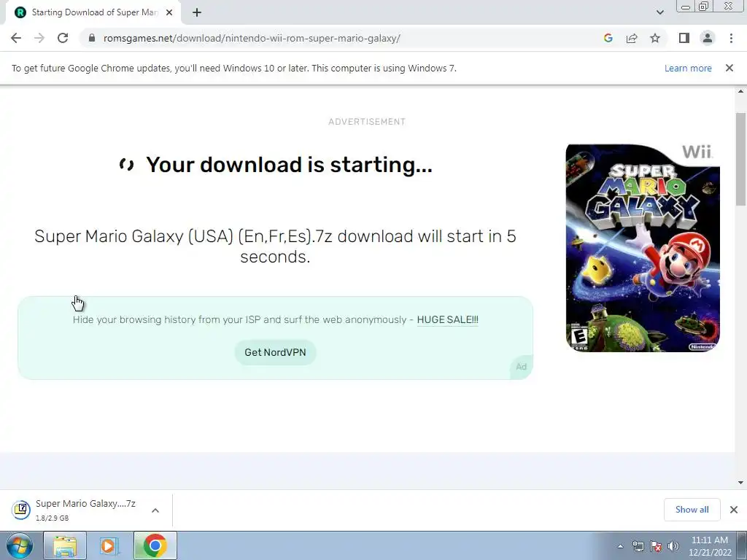Click the 7z file icon in the downloads bar
The height and width of the screenshot is (560, 747).
coord(21,510)
